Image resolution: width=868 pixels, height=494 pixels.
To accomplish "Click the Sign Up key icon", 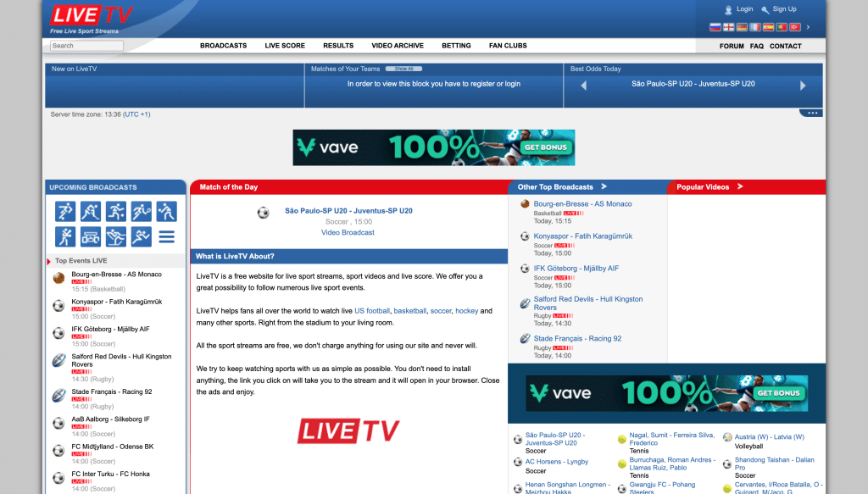I will tap(765, 9).
